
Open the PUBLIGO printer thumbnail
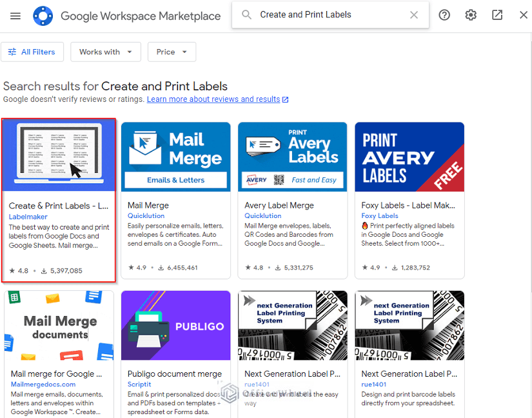(176, 325)
